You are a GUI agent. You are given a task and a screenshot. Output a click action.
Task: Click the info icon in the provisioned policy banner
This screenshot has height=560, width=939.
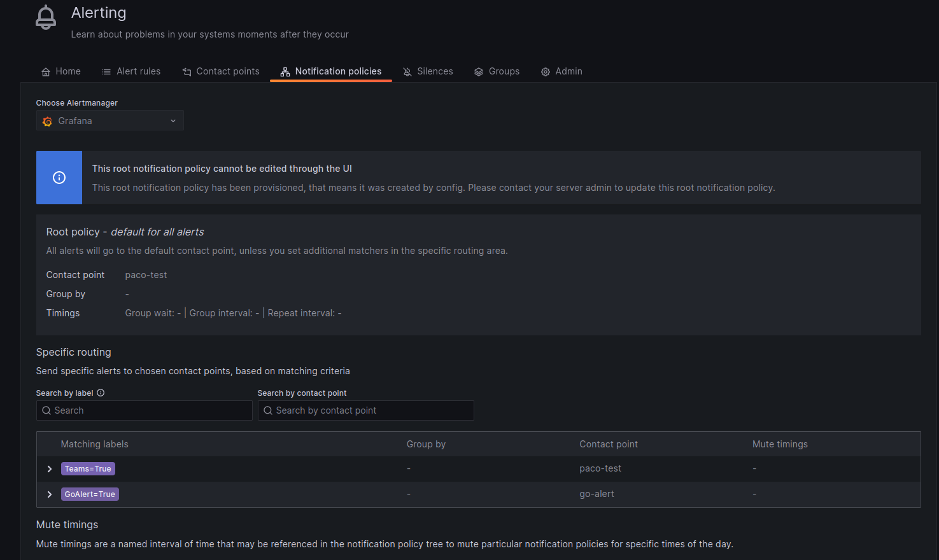[59, 178]
